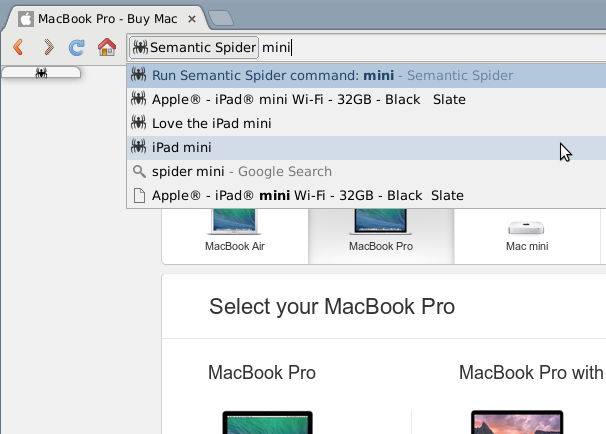Pick 'spider mini - Google Search' suggestion

(x=241, y=171)
